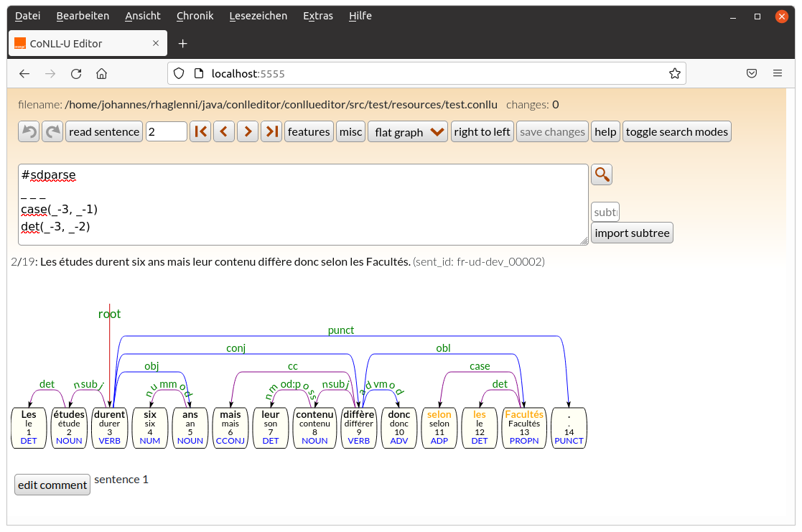Select highlighted word 'selon'
Viewport: 802px width, 532px height.
439,428
